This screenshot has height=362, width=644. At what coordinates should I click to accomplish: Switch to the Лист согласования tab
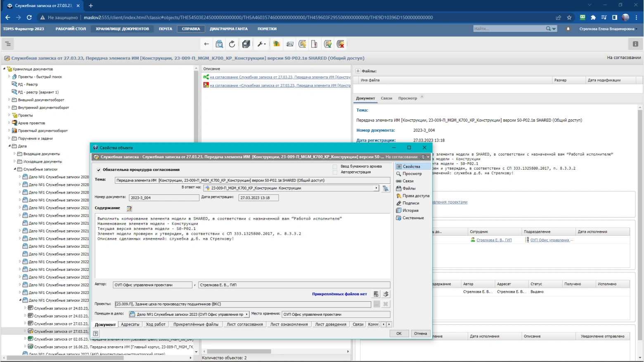point(244,324)
